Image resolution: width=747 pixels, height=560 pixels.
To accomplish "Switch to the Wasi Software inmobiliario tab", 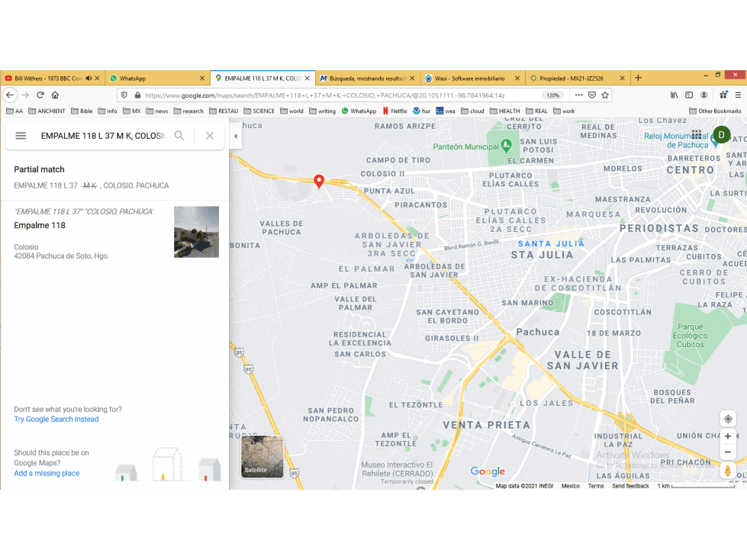I will tap(472, 78).
